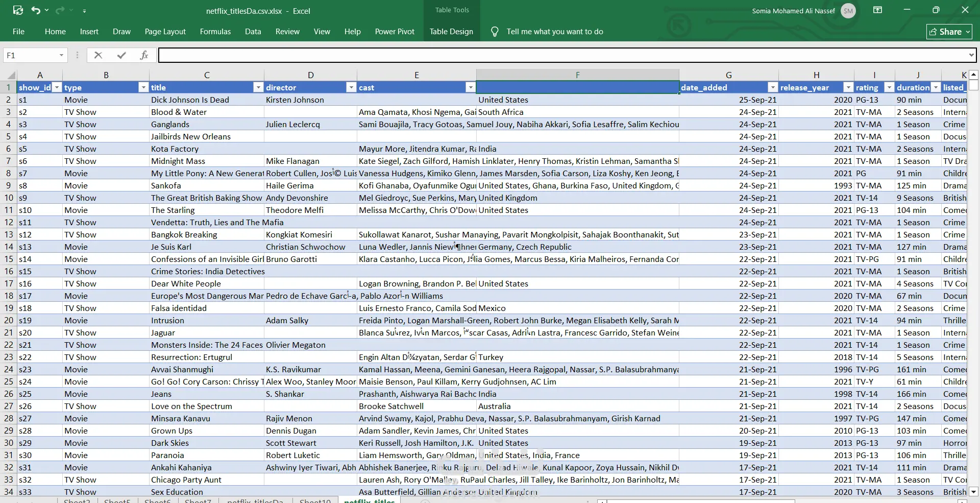Open the release_year column filter dropdown

coord(848,88)
